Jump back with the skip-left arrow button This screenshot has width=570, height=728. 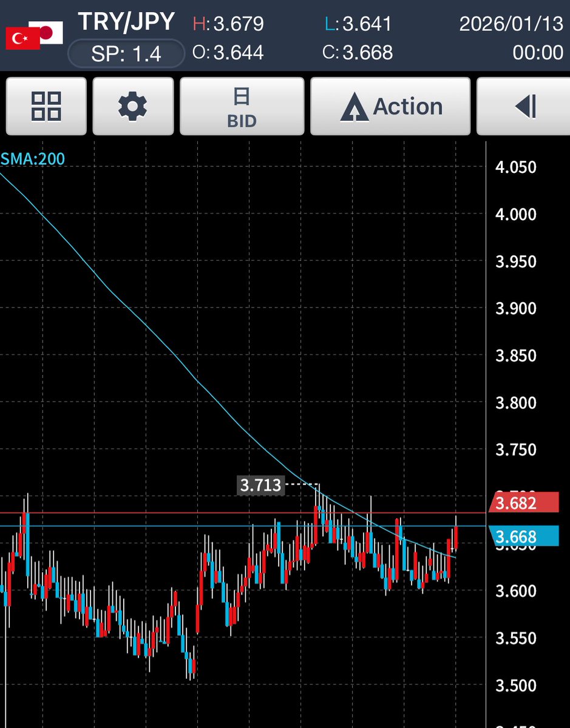[524, 106]
